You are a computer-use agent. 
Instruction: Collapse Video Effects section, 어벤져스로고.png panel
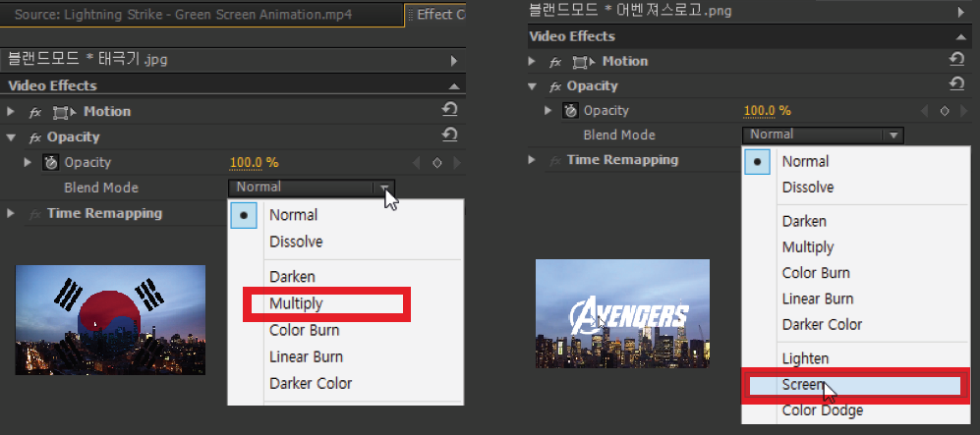coord(961,36)
